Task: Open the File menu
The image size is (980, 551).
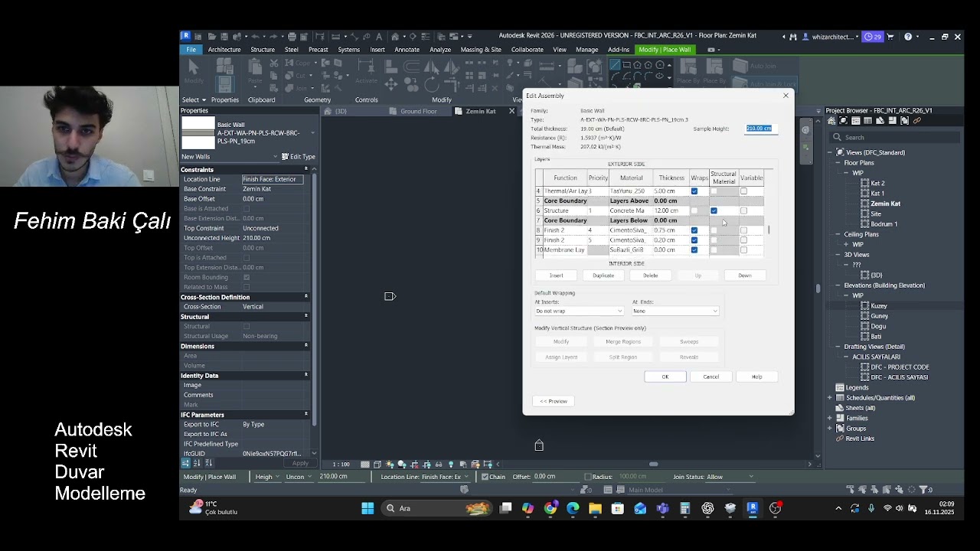Action: (191, 50)
